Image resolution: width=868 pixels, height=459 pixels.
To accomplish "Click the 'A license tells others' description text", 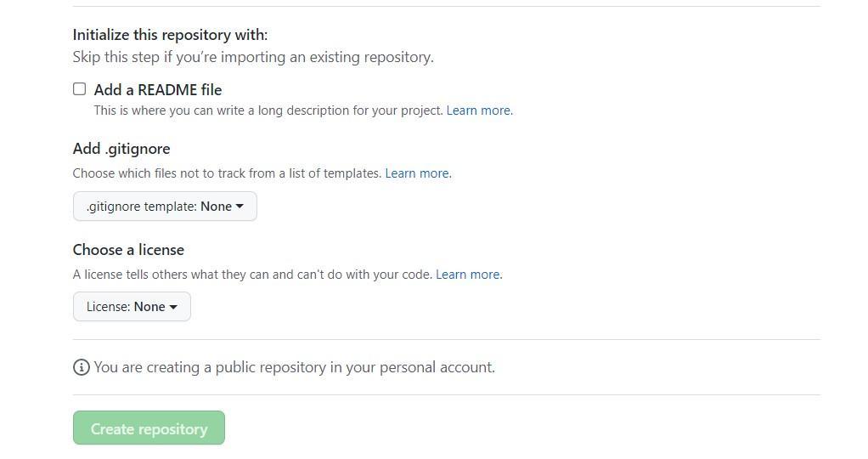I will (252, 275).
